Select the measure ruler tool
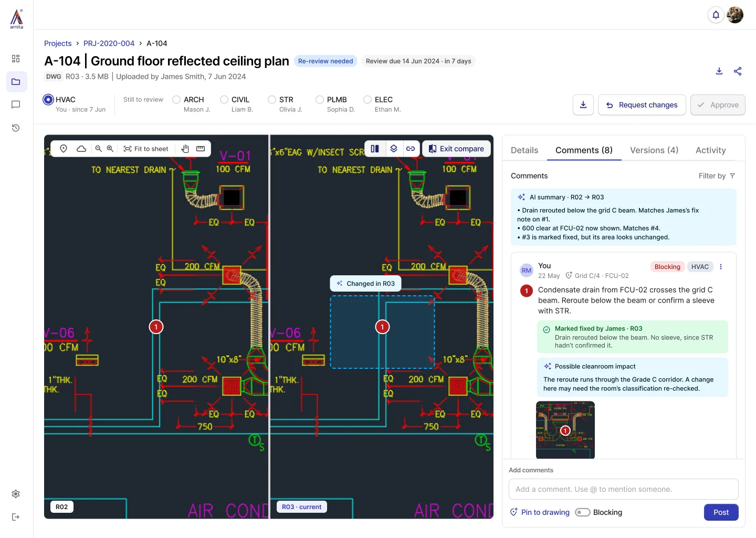The width and height of the screenshot is (756, 538). [201, 149]
